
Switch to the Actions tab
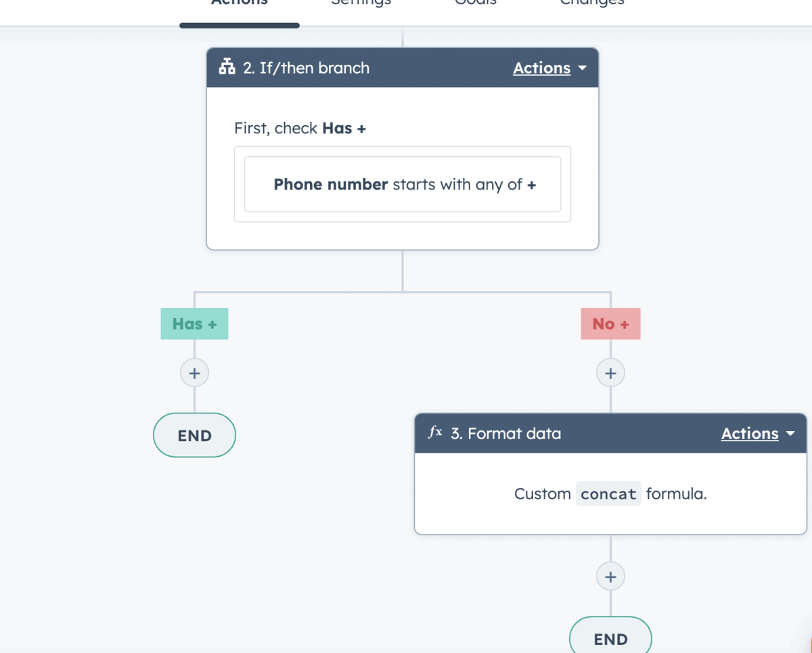[x=240, y=3]
